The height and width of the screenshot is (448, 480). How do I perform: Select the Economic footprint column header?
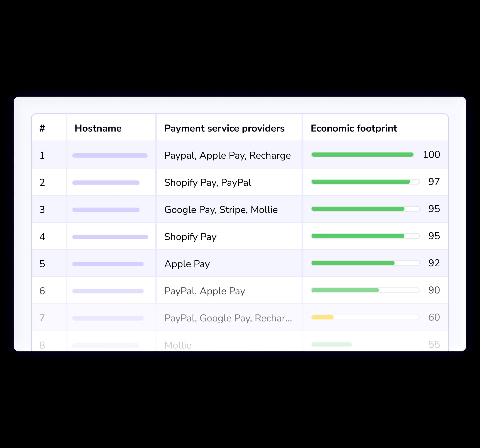click(x=354, y=128)
